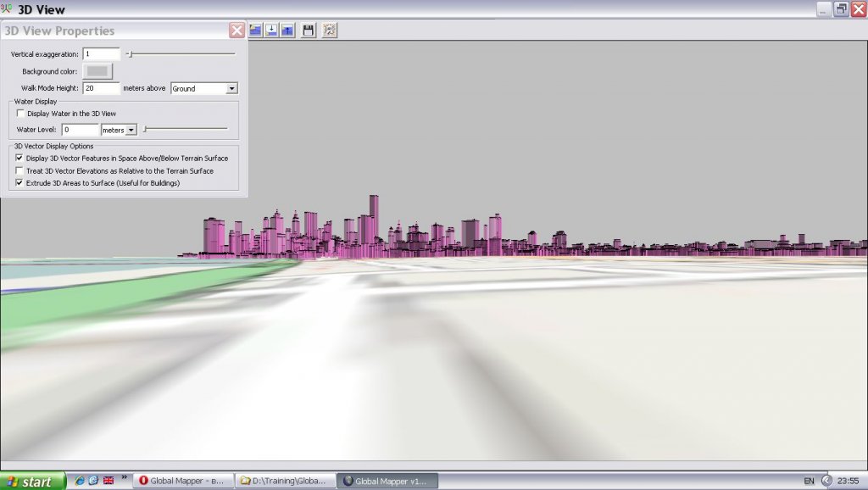868x490 pixels.
Task: Click the 3D view settings toolbar icon
Action: (x=329, y=31)
